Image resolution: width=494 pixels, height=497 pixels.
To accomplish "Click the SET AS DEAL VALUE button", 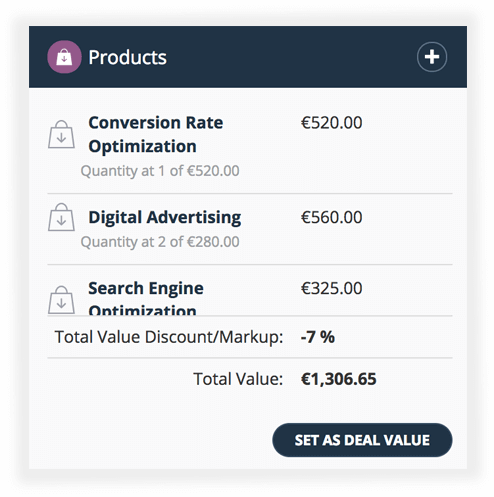I will (x=362, y=440).
